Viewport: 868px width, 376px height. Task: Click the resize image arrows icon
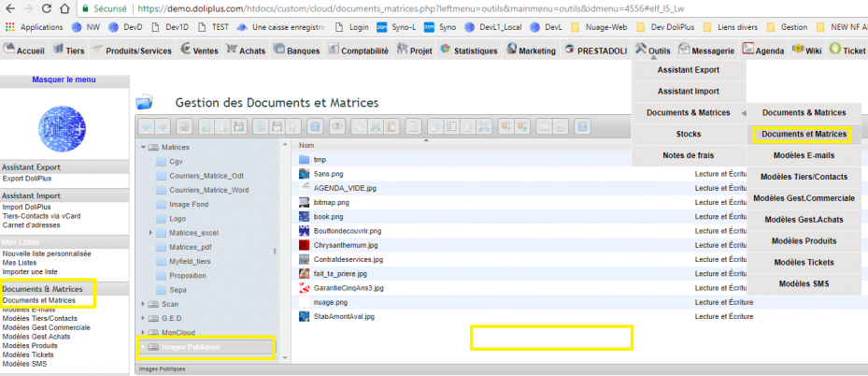click(484, 127)
